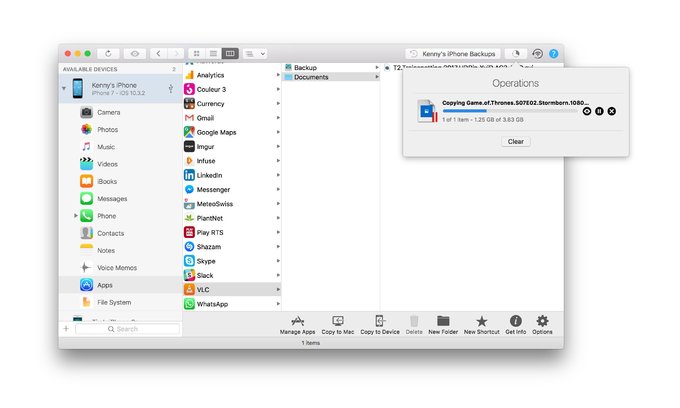Go forward with the right chevron button

176,53
